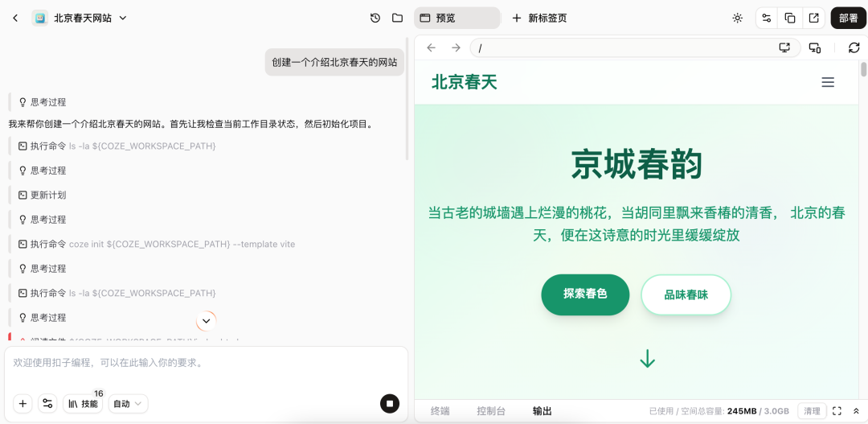The height and width of the screenshot is (424, 868).
Task: Click the plus attachment button in chat input
Action: pyautogui.click(x=23, y=403)
